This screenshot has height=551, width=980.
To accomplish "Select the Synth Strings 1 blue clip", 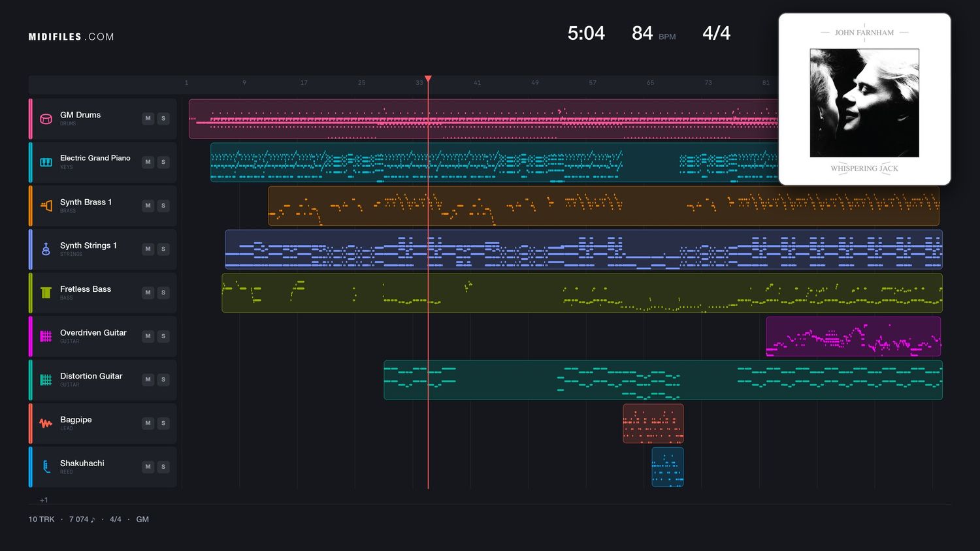I will (x=583, y=249).
